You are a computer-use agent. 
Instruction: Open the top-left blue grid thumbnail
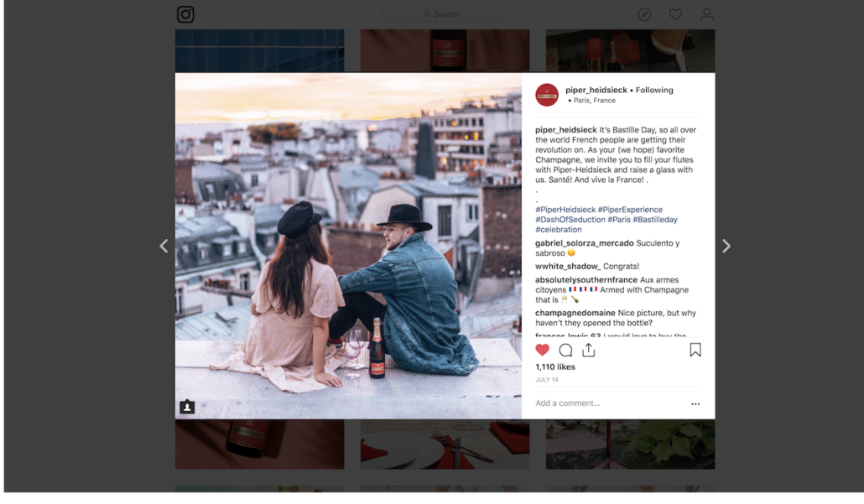pos(259,50)
